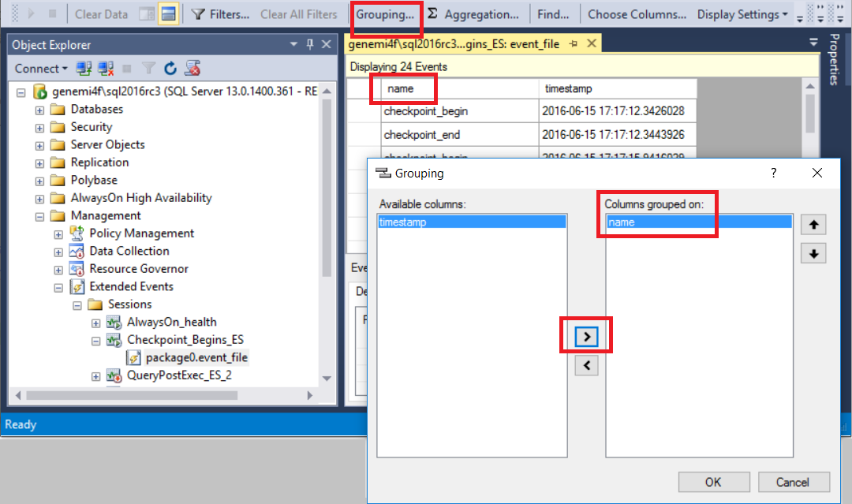
Task: Open the Connect dropdown menu
Action: coord(40,69)
